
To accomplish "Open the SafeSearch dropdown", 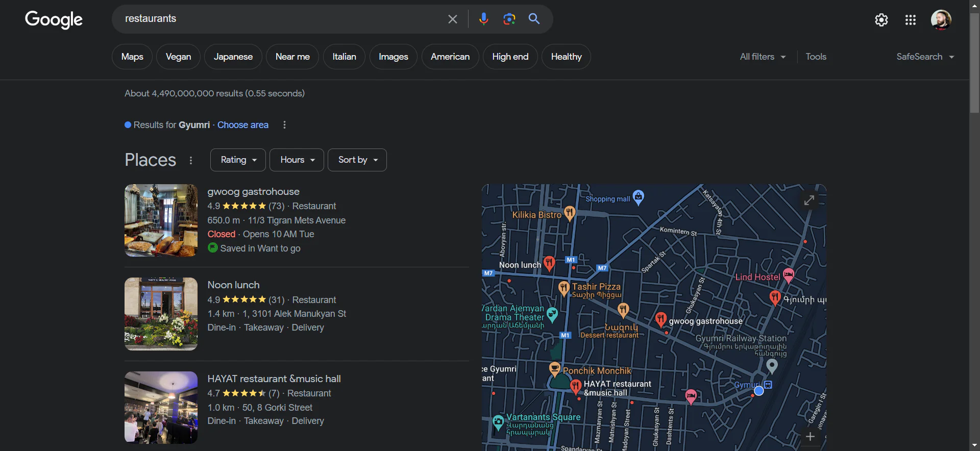I will click(925, 57).
